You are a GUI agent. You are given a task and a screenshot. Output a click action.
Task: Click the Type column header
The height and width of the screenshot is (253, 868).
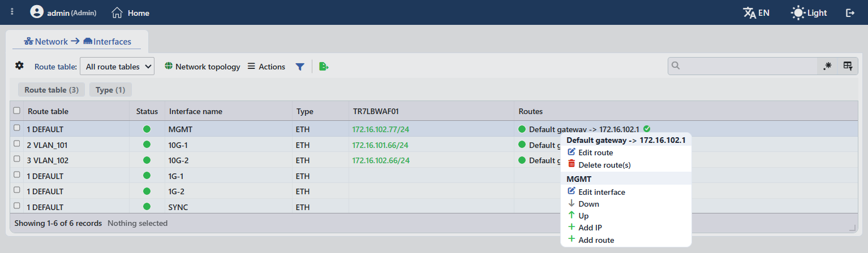tap(320, 111)
